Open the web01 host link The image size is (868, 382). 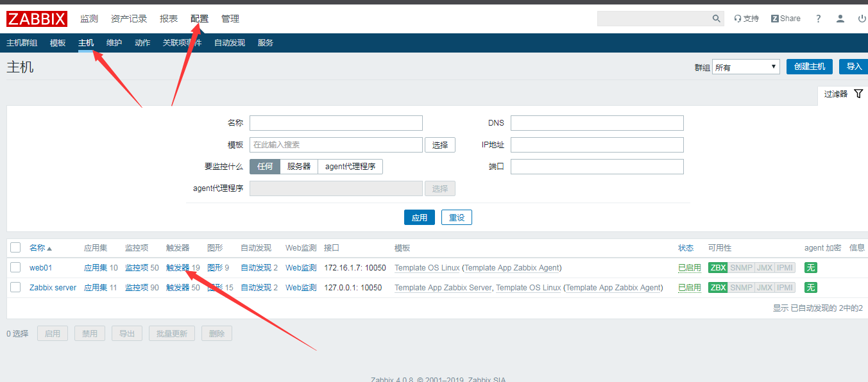pos(40,268)
